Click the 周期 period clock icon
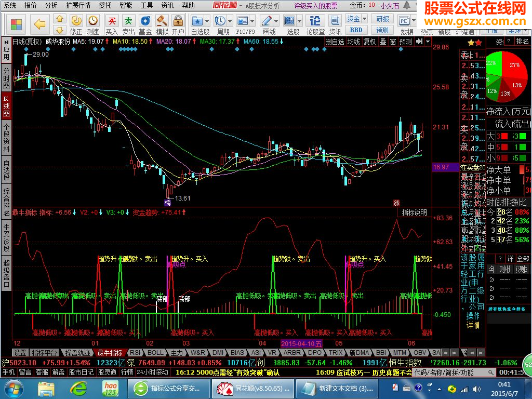This screenshot has width=532, height=399. click(221, 22)
